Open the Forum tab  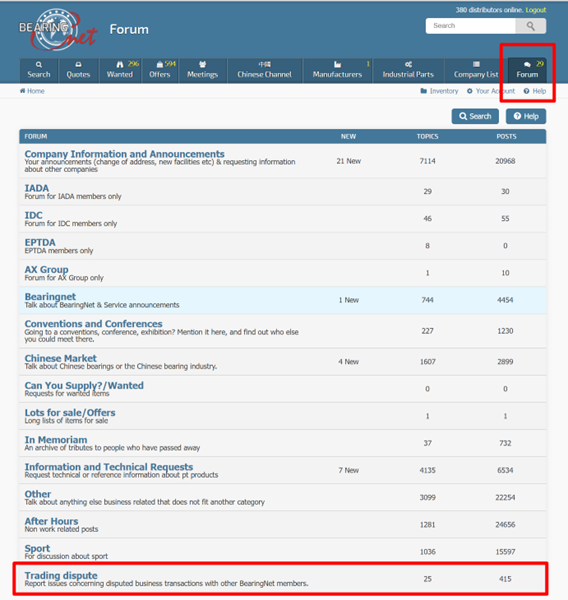point(527,70)
